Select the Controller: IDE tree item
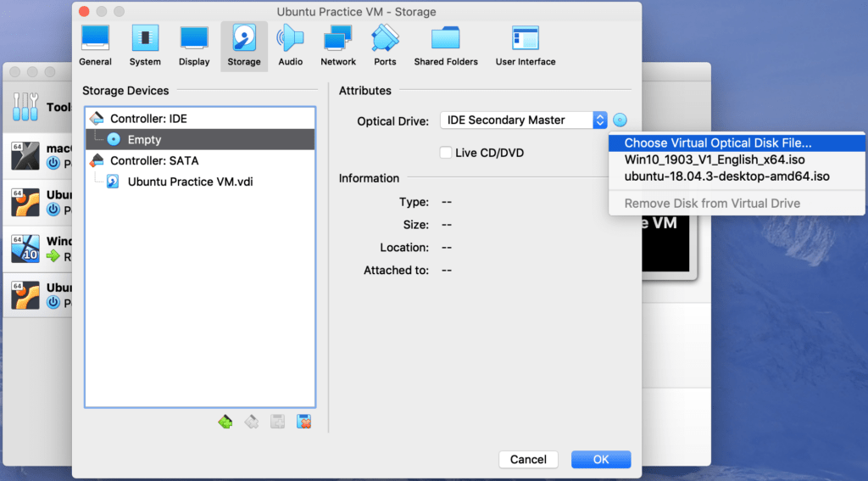Viewport: 868px width, 481px height. (x=200, y=119)
